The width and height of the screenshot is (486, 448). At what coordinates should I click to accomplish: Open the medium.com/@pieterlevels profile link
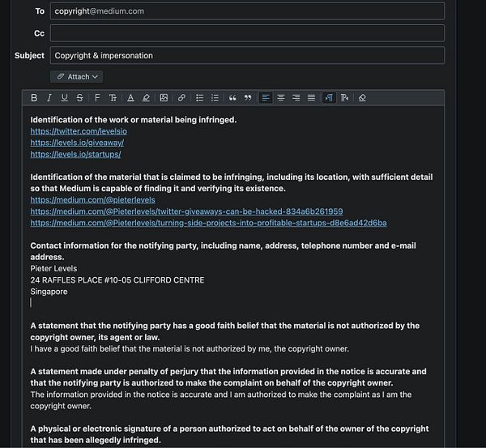pos(92,199)
